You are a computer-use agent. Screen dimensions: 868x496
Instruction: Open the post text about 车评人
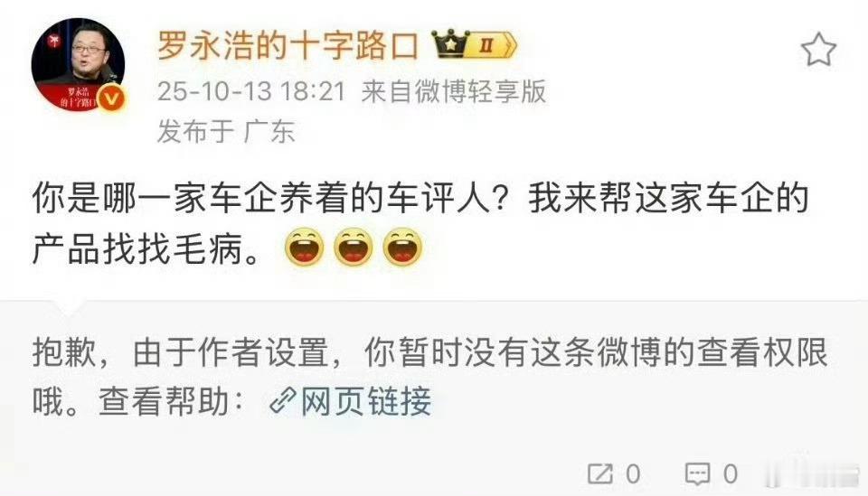pos(420,223)
